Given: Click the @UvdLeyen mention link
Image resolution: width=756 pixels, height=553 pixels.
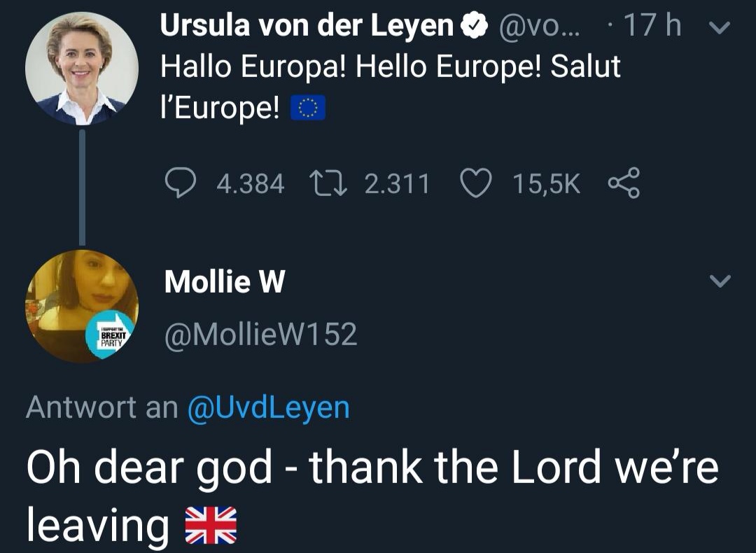Looking at the screenshot, I should [269, 407].
